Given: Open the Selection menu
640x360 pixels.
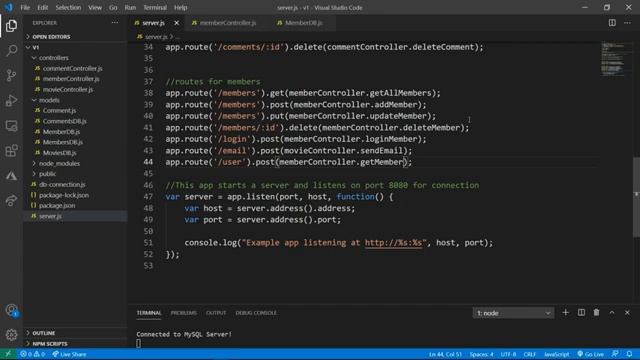Looking at the screenshot, I should pyautogui.click(x=68, y=7).
